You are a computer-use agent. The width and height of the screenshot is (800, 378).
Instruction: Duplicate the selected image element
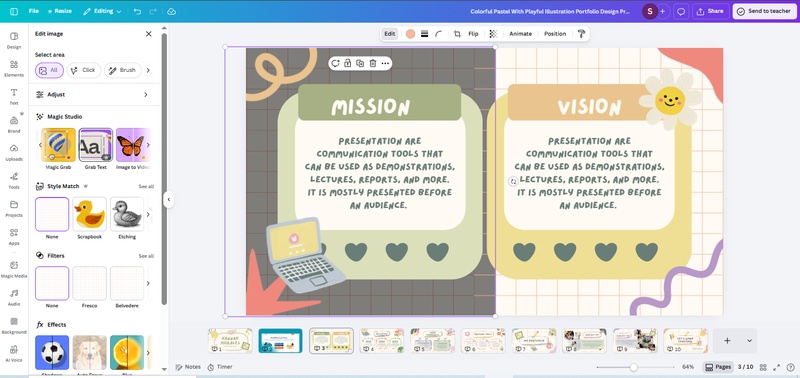tap(360, 63)
